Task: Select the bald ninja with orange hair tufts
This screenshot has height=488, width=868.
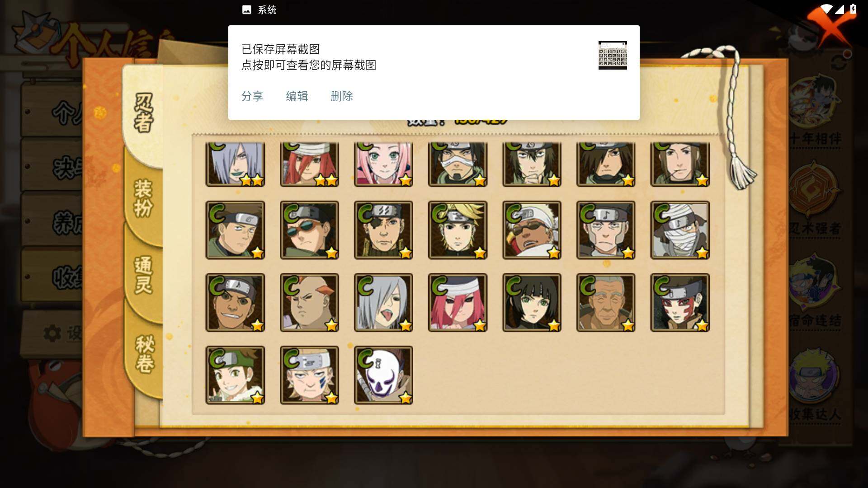Action: [309, 303]
